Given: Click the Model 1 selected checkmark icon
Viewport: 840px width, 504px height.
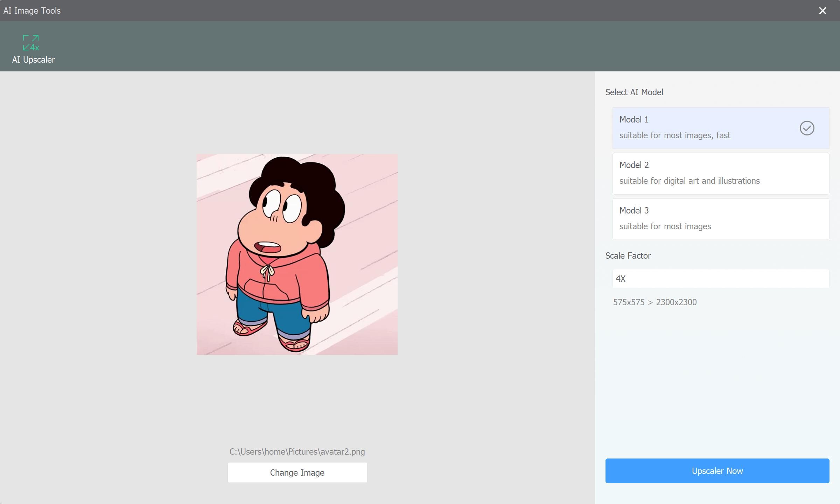Looking at the screenshot, I should click(807, 128).
